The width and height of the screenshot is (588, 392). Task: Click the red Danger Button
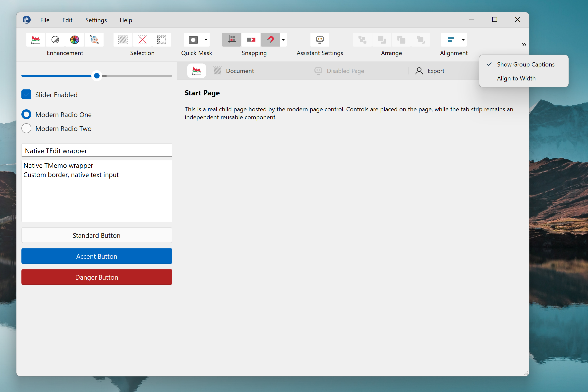97,277
